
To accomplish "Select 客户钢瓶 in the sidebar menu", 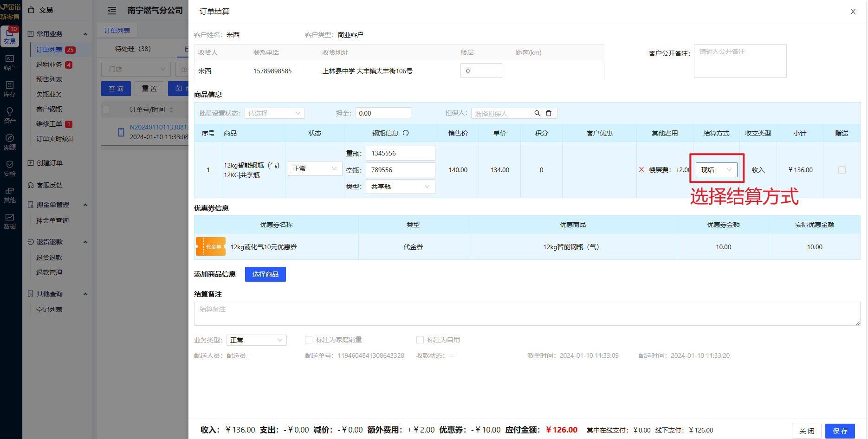I will 49,109.
